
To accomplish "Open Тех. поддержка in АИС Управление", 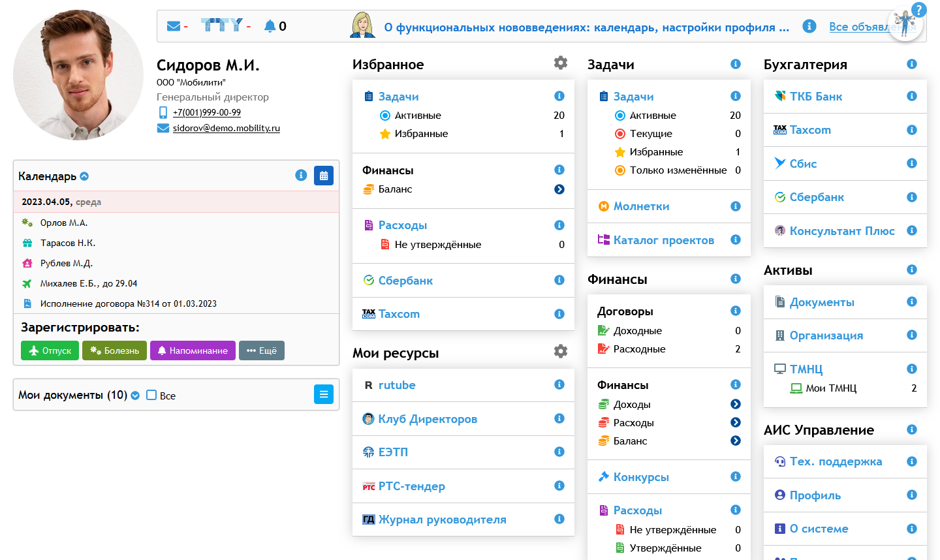I will [836, 461].
